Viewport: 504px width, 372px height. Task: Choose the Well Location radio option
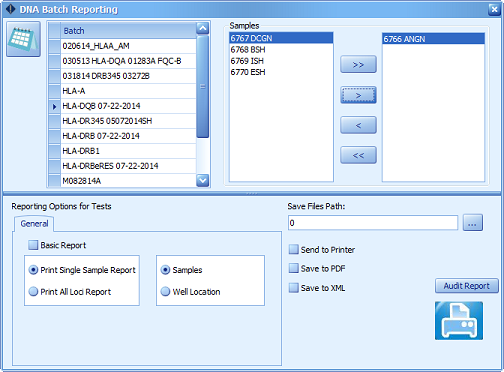(165, 292)
